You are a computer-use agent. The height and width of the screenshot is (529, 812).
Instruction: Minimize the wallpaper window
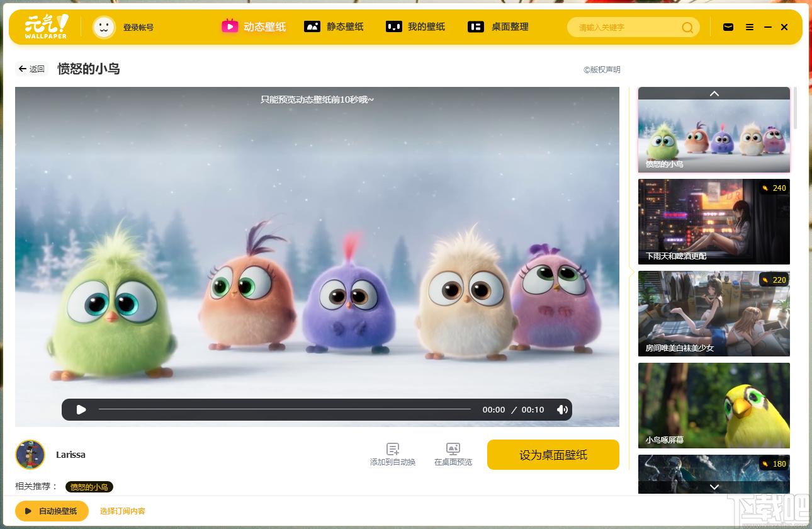click(767, 27)
